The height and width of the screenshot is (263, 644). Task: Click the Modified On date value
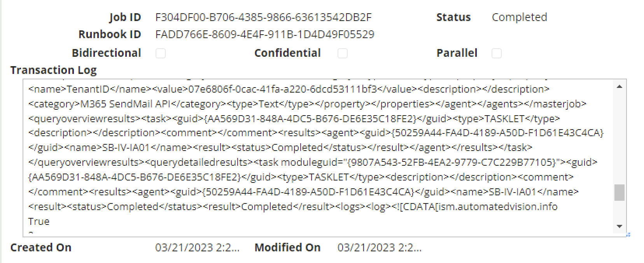tap(380, 247)
